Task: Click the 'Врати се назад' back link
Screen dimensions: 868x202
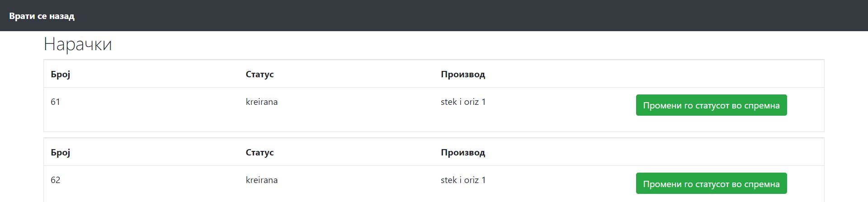Action: click(42, 16)
